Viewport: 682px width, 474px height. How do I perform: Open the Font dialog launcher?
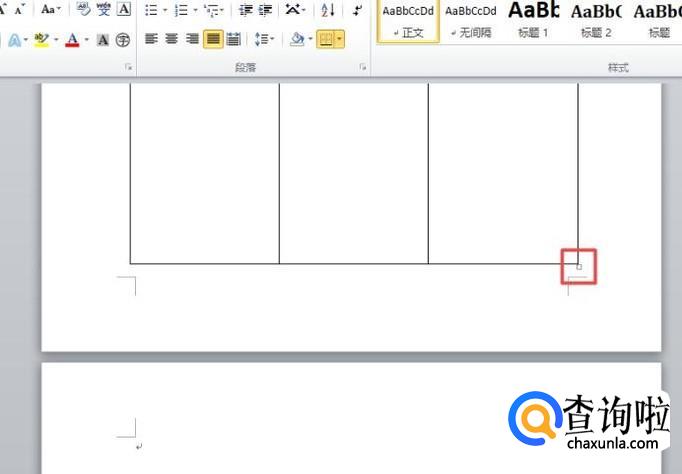pyautogui.click(x=128, y=67)
